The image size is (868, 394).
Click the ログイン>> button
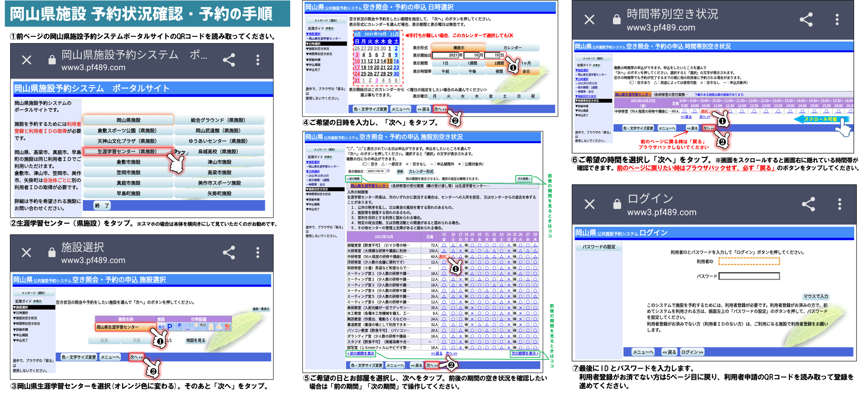tap(692, 352)
